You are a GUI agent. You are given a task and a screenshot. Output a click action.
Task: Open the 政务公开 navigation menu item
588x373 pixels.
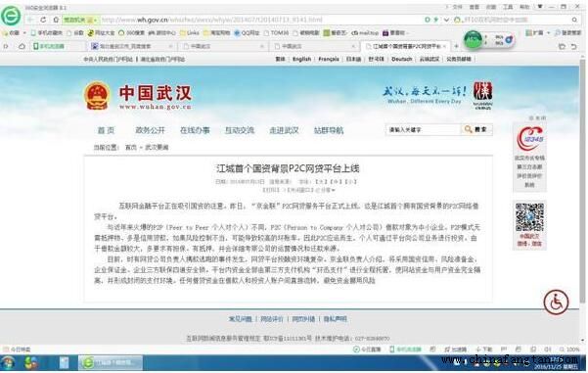click(150, 130)
